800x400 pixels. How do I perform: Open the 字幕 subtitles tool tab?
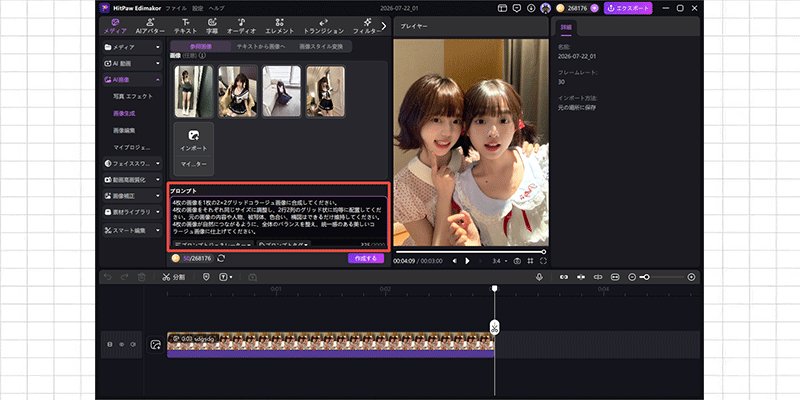(x=212, y=26)
